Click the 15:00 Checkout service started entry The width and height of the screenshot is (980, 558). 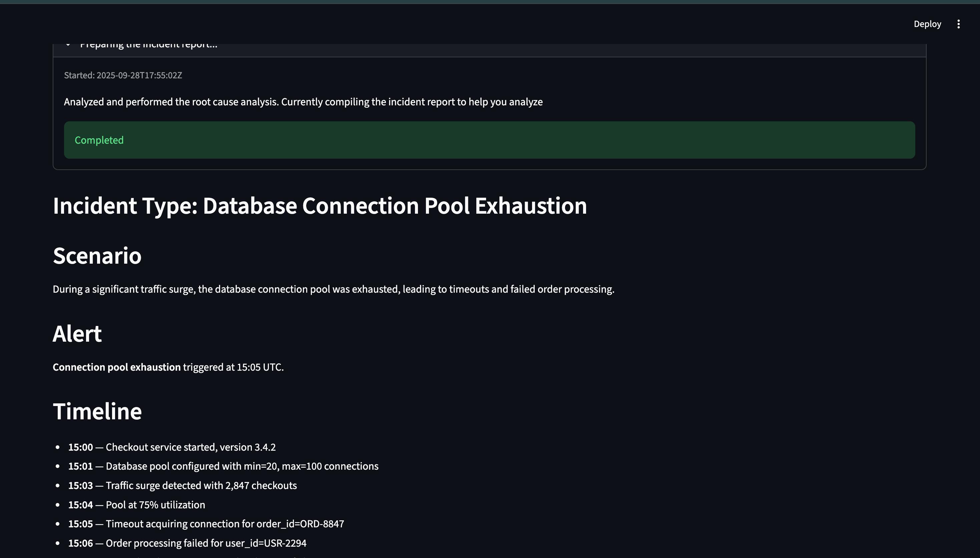[172, 447]
